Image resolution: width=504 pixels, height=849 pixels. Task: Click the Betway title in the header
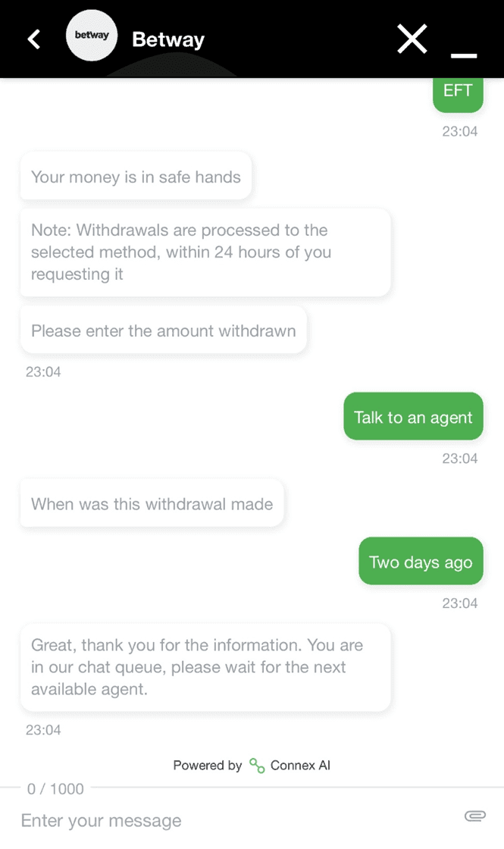168,39
